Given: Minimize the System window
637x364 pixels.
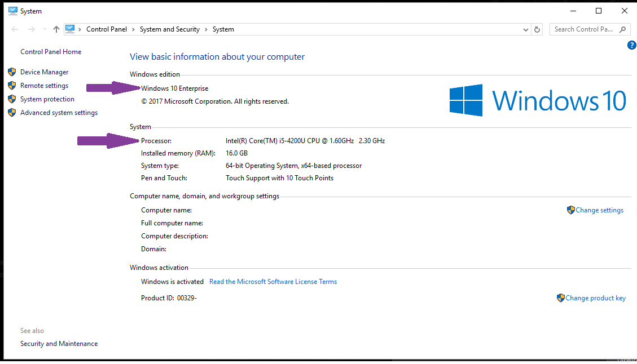Looking at the screenshot, I should coord(573,11).
